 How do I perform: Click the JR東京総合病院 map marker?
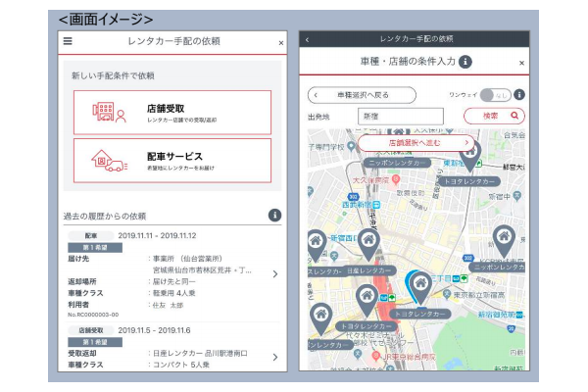pos(376,356)
